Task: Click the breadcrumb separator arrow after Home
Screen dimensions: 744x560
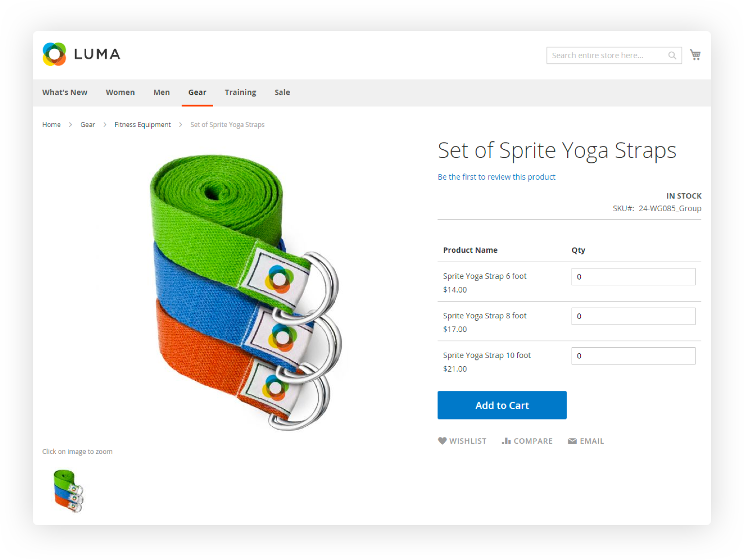Action: click(x=70, y=124)
